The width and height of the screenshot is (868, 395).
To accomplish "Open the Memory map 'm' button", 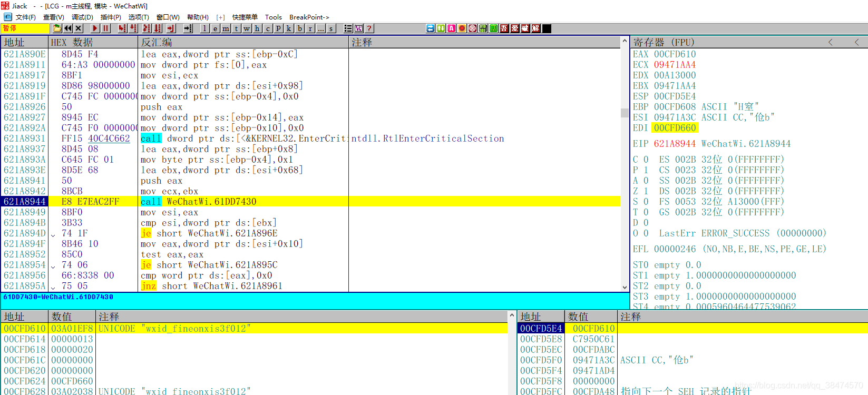I will click(226, 28).
